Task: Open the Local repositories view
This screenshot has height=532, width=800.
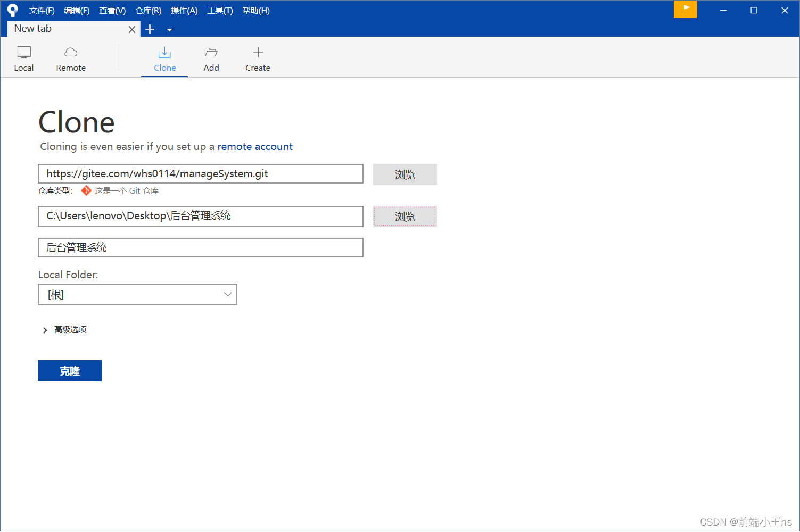Action: tap(24, 59)
